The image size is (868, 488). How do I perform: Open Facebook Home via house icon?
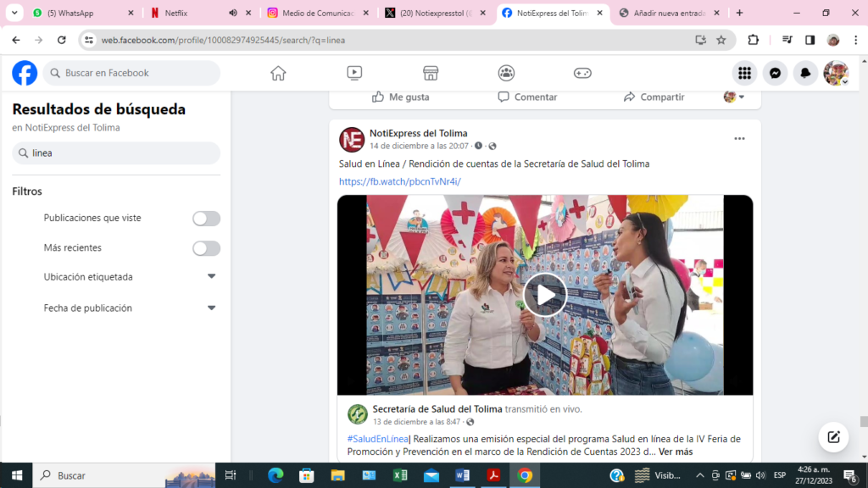click(278, 73)
